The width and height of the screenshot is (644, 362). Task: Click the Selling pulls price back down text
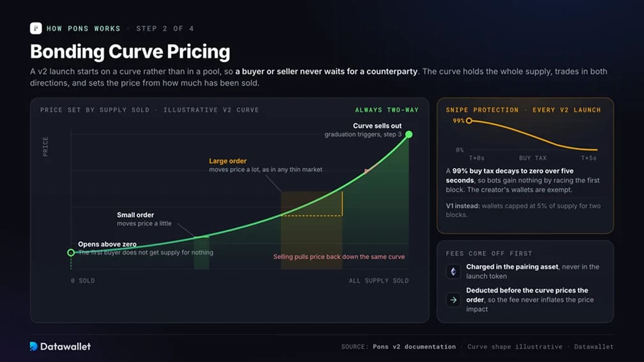pos(339,257)
